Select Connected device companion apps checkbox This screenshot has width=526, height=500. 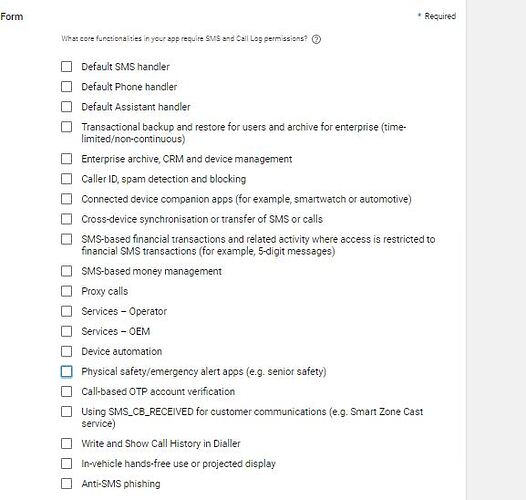tap(66, 199)
